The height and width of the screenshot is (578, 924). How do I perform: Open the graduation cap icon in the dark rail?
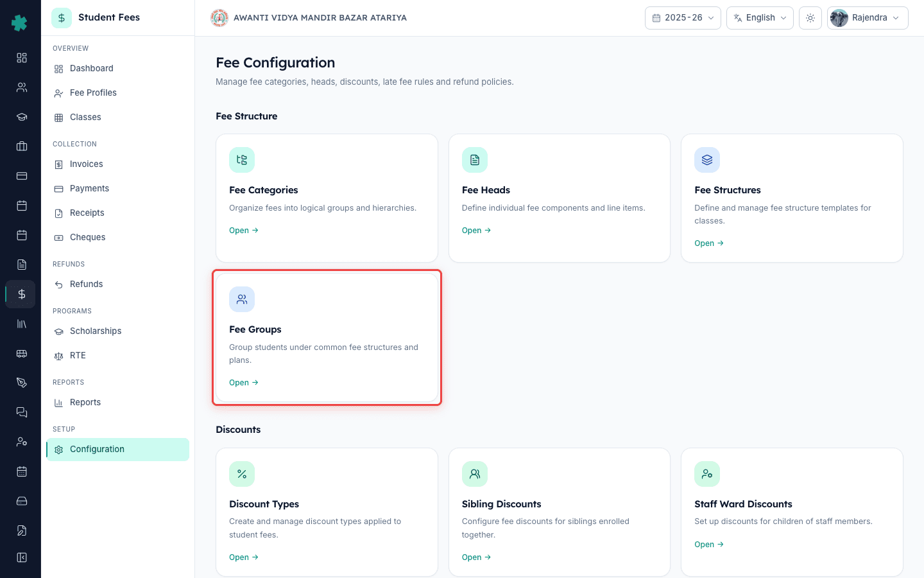tap(22, 117)
